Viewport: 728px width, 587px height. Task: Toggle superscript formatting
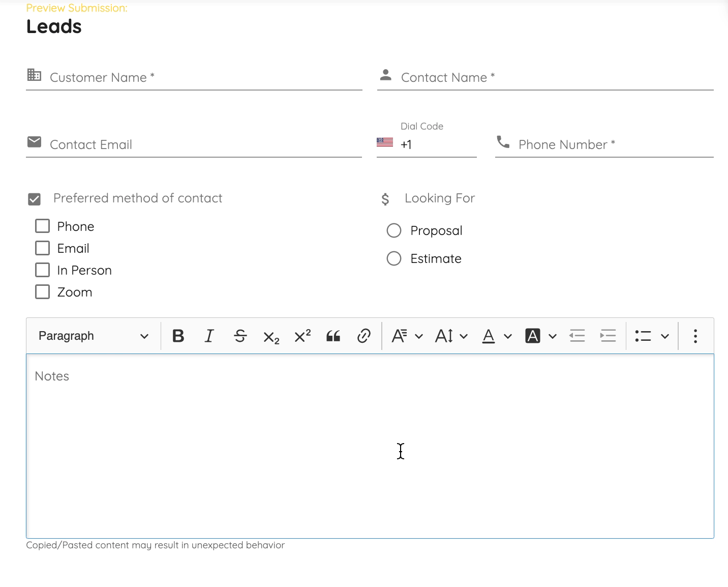[302, 336]
